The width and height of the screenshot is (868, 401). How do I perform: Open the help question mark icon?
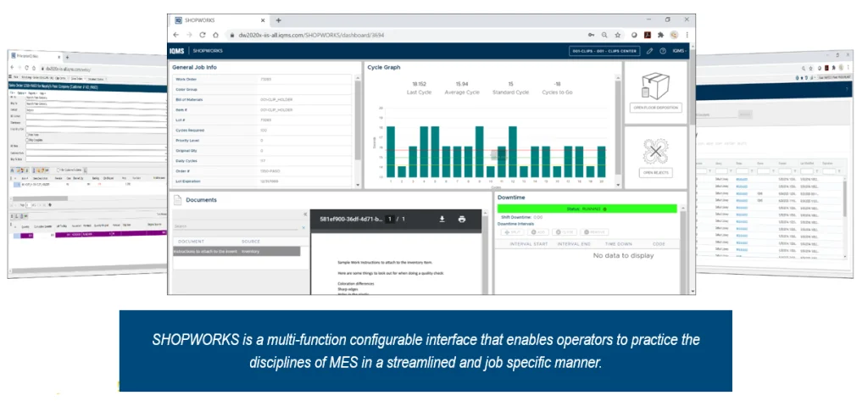(662, 51)
